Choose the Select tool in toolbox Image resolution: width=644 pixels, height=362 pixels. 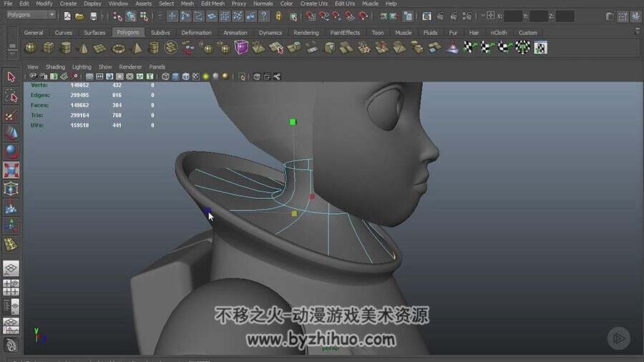click(11, 77)
